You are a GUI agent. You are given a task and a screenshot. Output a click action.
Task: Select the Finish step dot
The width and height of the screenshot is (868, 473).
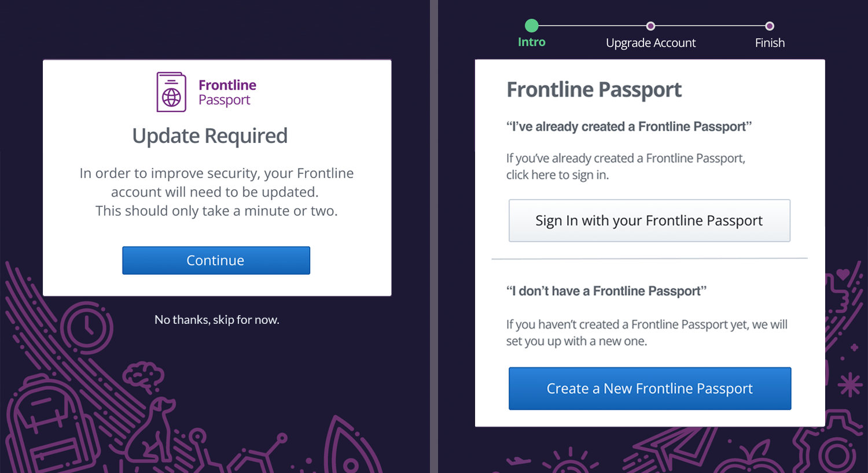coord(770,26)
